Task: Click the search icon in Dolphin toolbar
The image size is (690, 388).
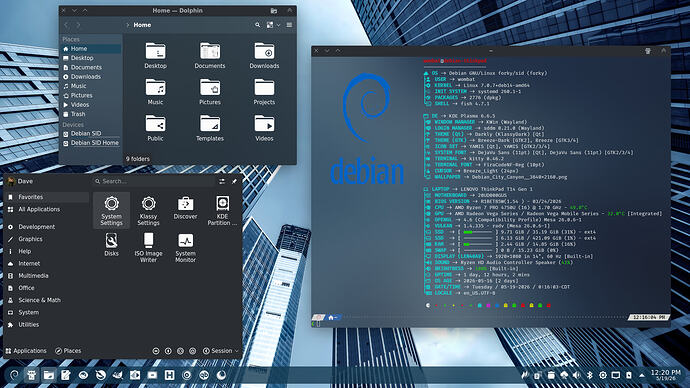Action: coord(257,25)
